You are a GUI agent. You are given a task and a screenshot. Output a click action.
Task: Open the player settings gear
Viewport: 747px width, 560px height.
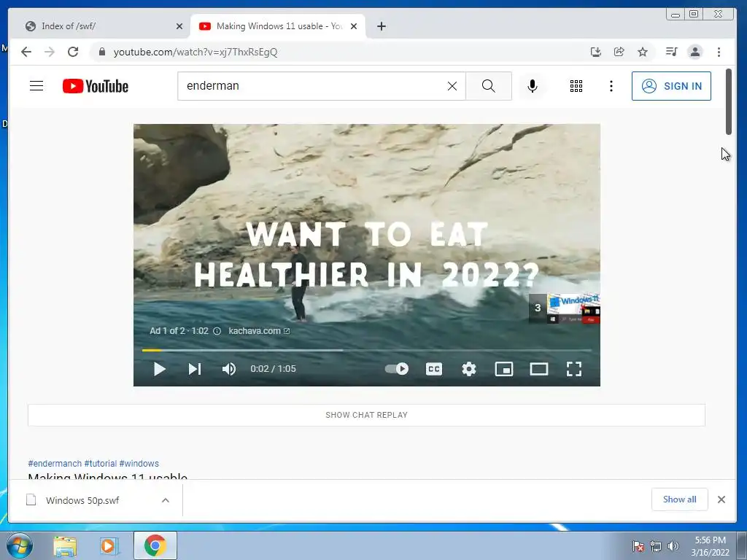click(469, 369)
